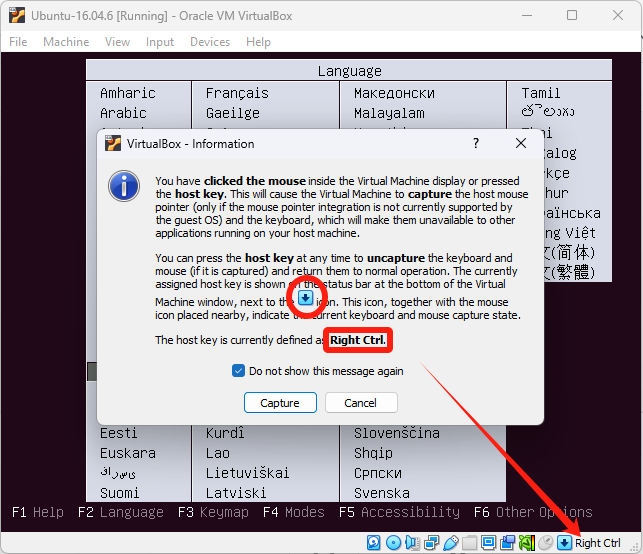
Task: Select Slovenščina in the language list
Action: pyautogui.click(x=397, y=433)
